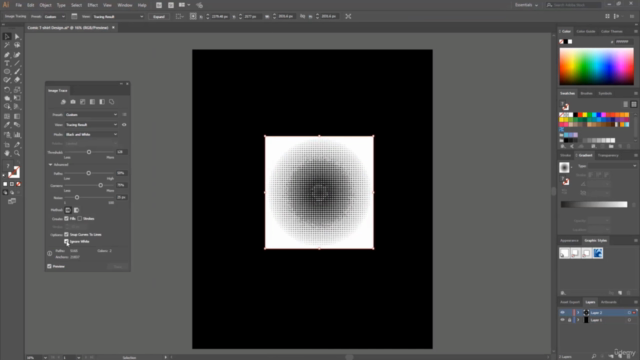
Task: Select the Zoom magnifier tool
Action: [x=17, y=153]
